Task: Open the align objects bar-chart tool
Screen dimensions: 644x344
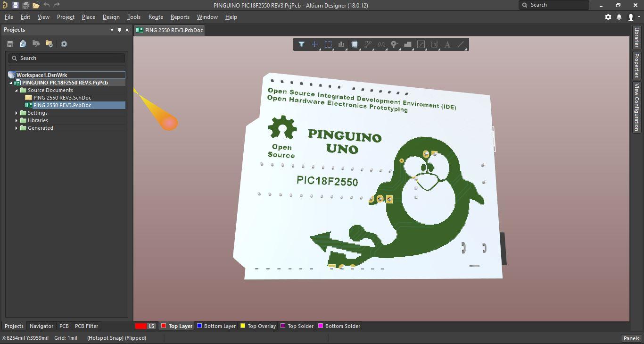Action: (x=341, y=44)
